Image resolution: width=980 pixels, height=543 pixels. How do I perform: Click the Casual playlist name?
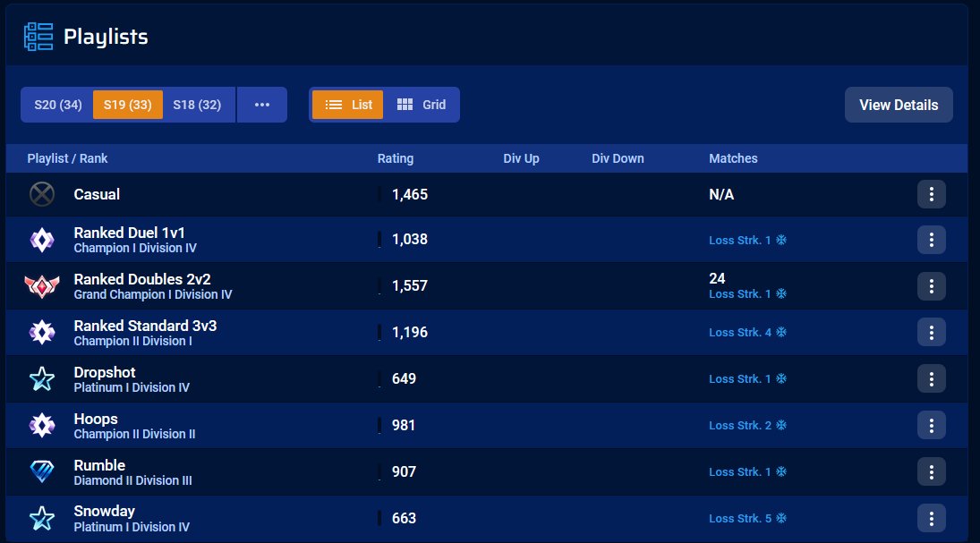pos(97,194)
